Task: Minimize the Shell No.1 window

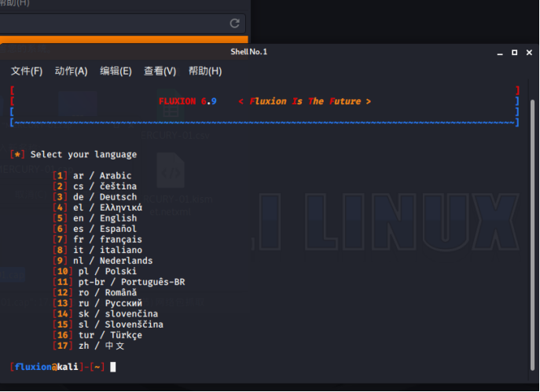Action: [x=500, y=53]
